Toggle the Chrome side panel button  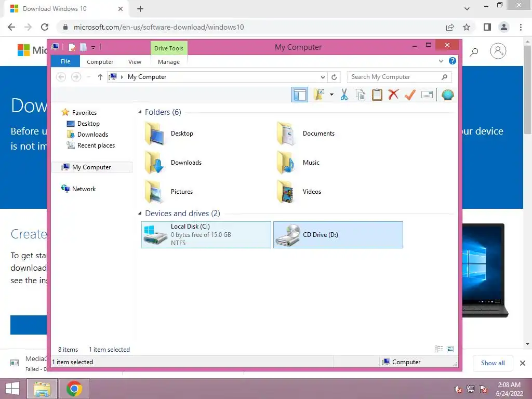click(487, 27)
